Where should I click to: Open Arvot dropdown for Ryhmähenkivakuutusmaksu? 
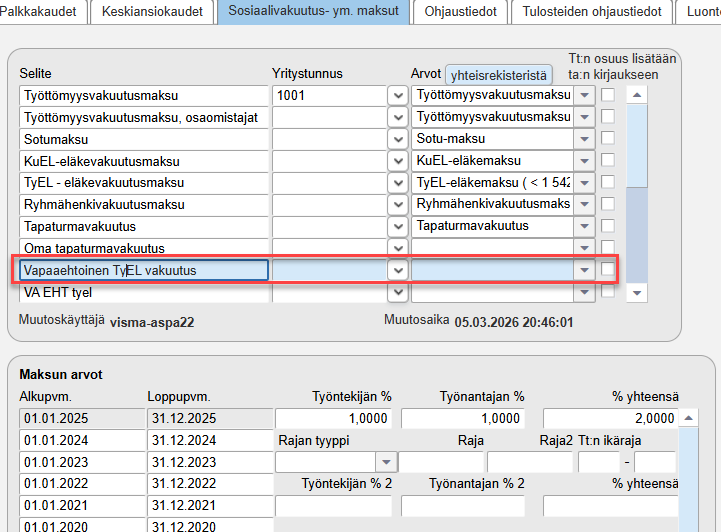click(x=584, y=205)
